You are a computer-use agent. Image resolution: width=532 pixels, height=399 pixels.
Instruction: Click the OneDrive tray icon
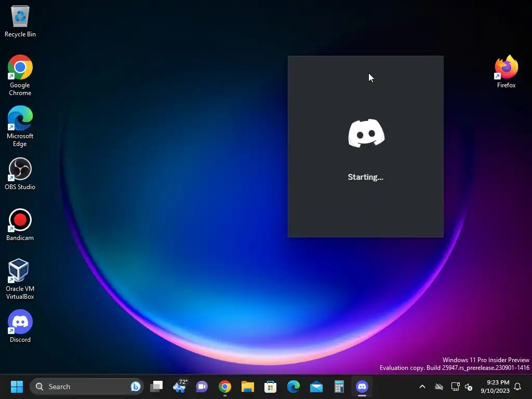coord(439,387)
